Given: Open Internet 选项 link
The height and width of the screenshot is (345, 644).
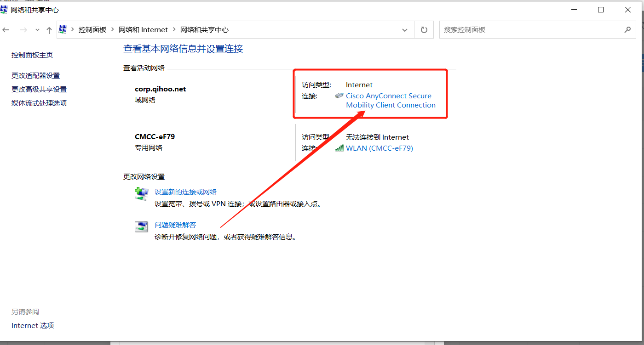Looking at the screenshot, I should click(x=33, y=325).
